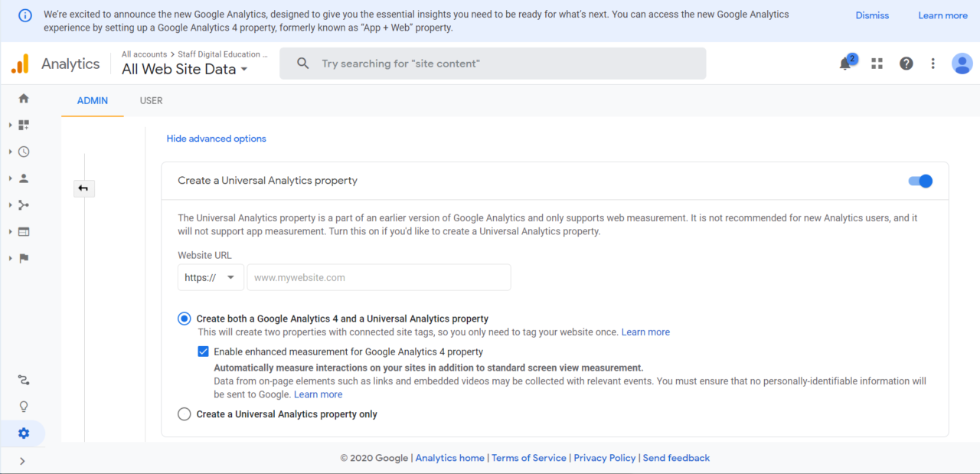Image resolution: width=980 pixels, height=474 pixels.
Task: Open the Help question mark icon
Action: click(x=906, y=64)
